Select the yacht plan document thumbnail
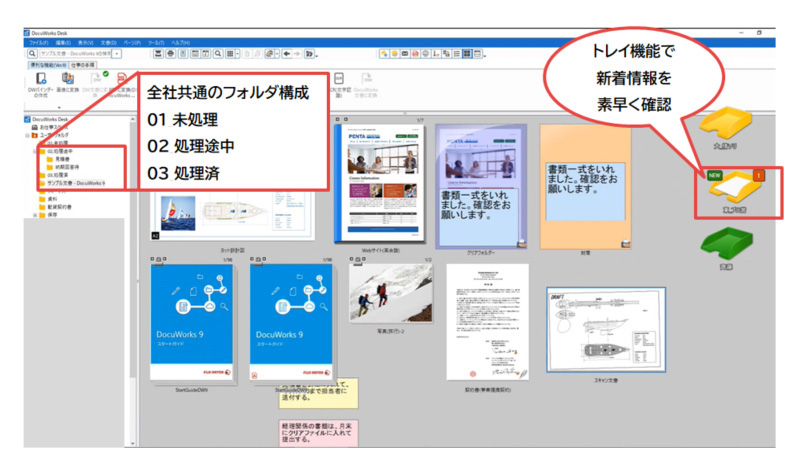Viewport: 800px width, 473px height. click(x=233, y=215)
